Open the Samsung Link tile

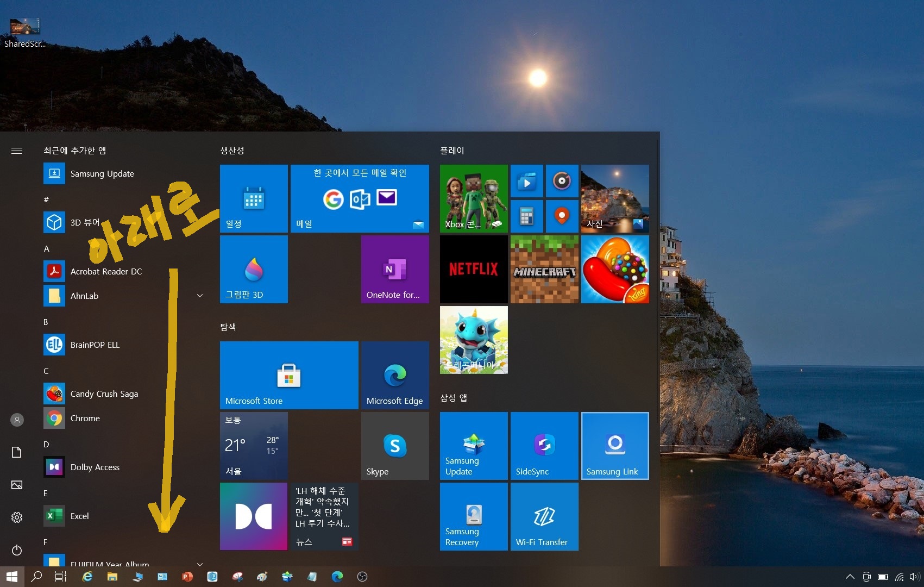[x=615, y=446]
